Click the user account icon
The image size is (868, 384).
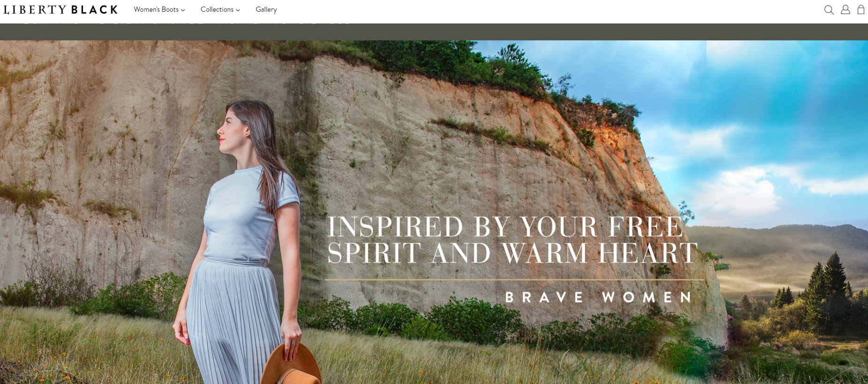pos(845,9)
